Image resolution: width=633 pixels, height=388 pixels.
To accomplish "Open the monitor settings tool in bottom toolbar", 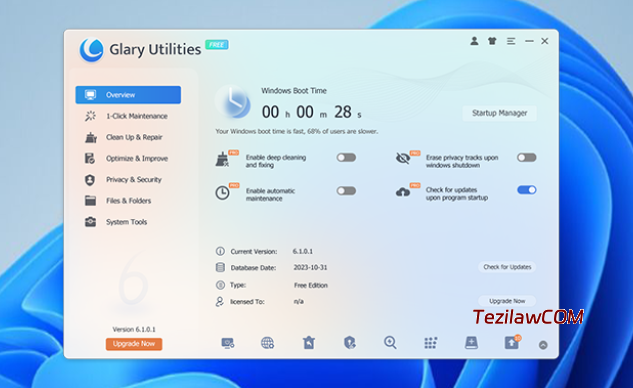I will coord(228,343).
